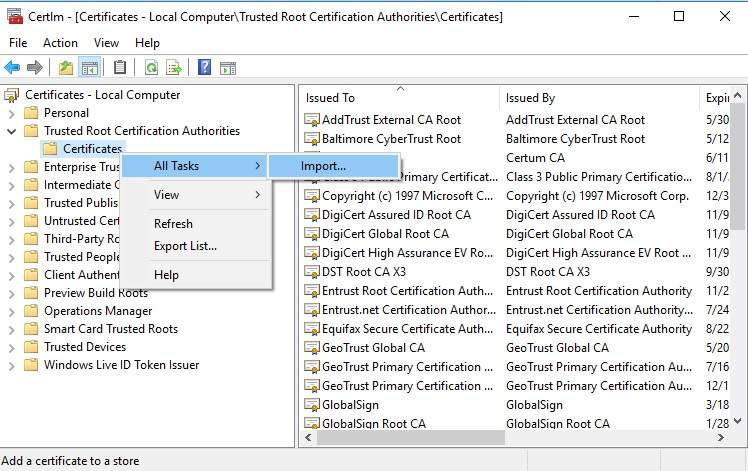Sort by the Issued To column header
The width and height of the screenshot is (748, 471).
coord(330,98)
